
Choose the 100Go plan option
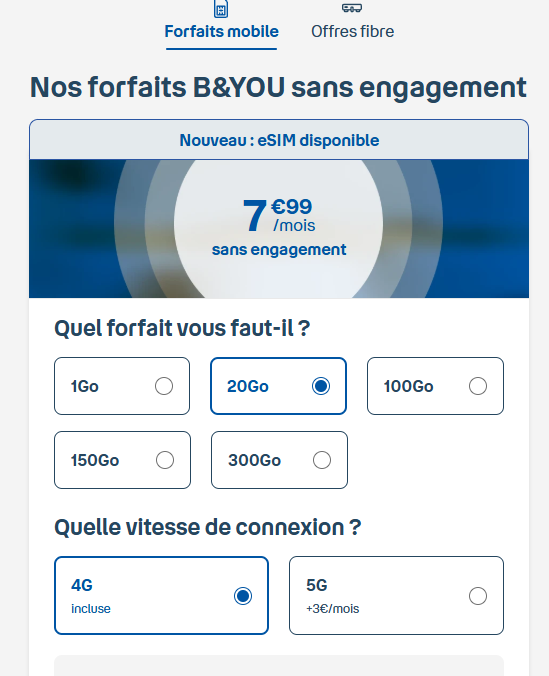pos(435,386)
